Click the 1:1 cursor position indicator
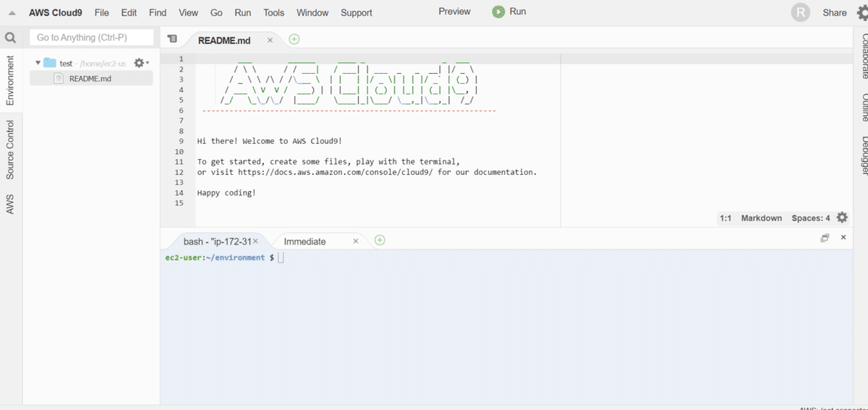Viewport: 868px width, 410px height. (726, 218)
